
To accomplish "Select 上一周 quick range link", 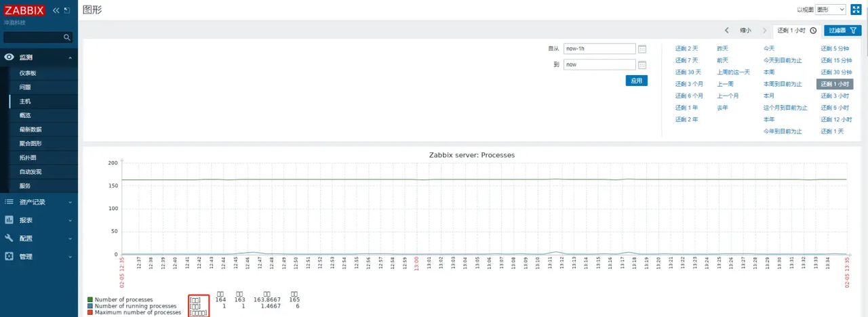I will [x=726, y=84].
